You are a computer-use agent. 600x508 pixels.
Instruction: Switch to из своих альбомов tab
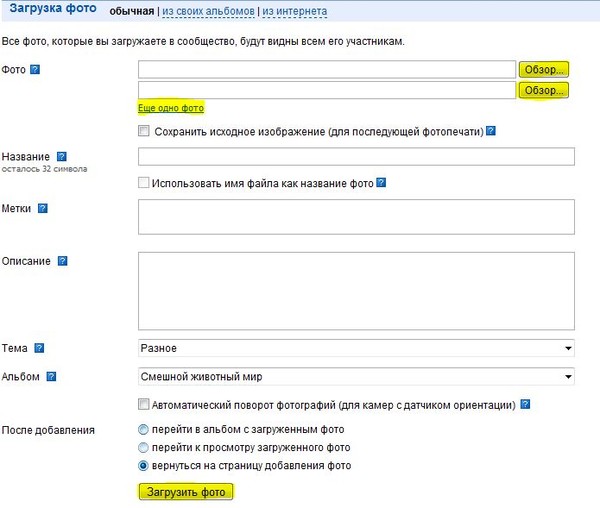coord(208,11)
